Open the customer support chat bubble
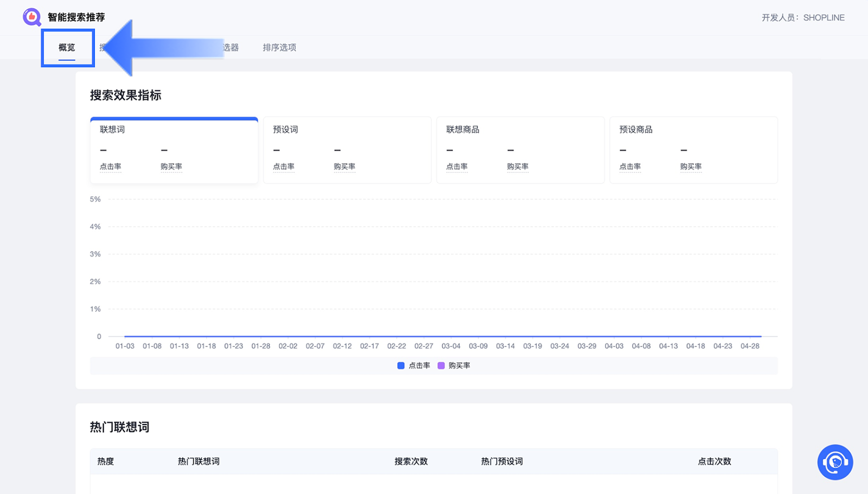The width and height of the screenshot is (868, 494). tap(835, 462)
